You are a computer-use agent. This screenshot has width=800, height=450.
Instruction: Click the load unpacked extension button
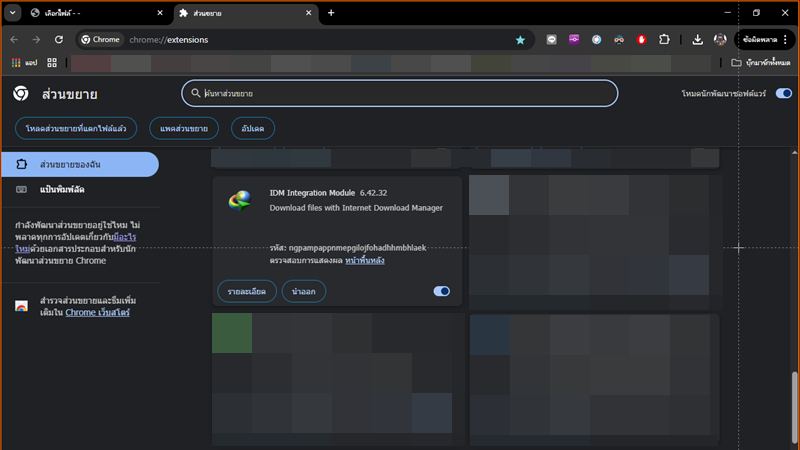point(76,129)
